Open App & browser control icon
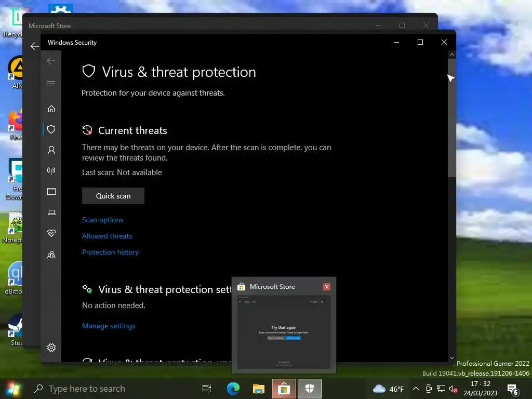The height and width of the screenshot is (399, 532). [x=51, y=191]
